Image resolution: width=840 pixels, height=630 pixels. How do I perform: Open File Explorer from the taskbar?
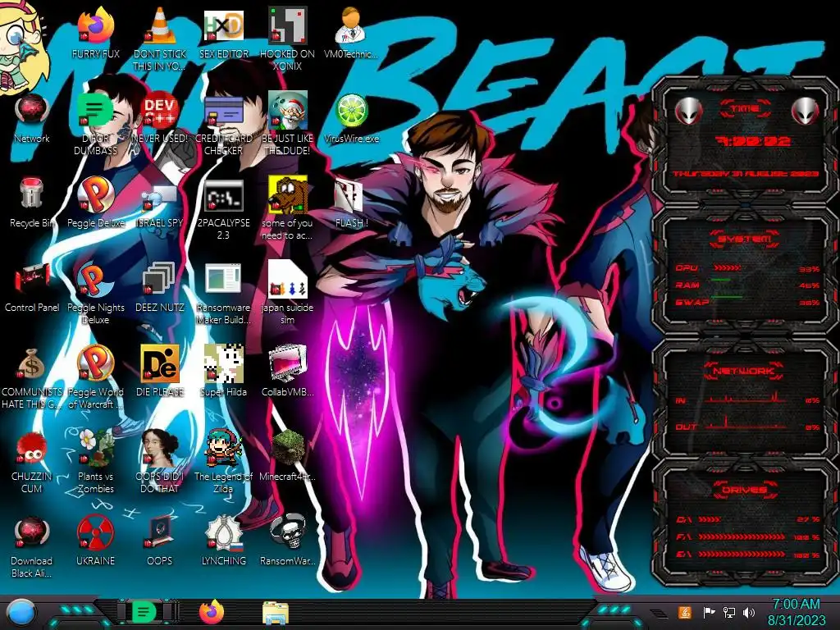(x=276, y=613)
